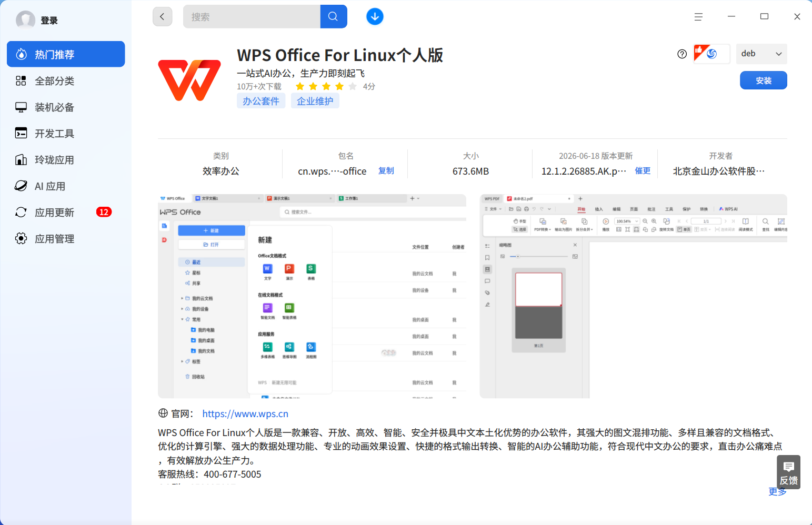Click the 登录 login text
The image size is (812, 525).
[x=49, y=21]
